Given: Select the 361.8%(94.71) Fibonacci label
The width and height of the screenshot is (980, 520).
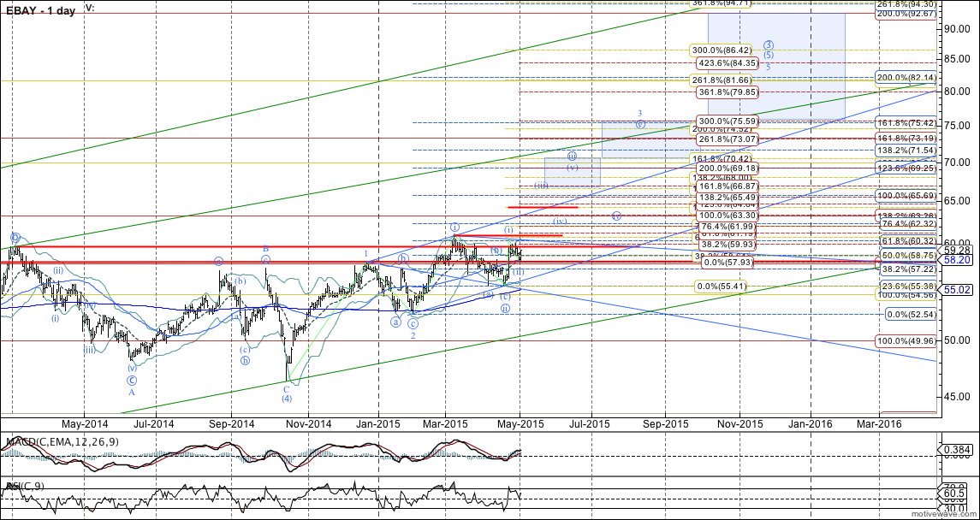Looking at the screenshot, I should pos(719,3).
